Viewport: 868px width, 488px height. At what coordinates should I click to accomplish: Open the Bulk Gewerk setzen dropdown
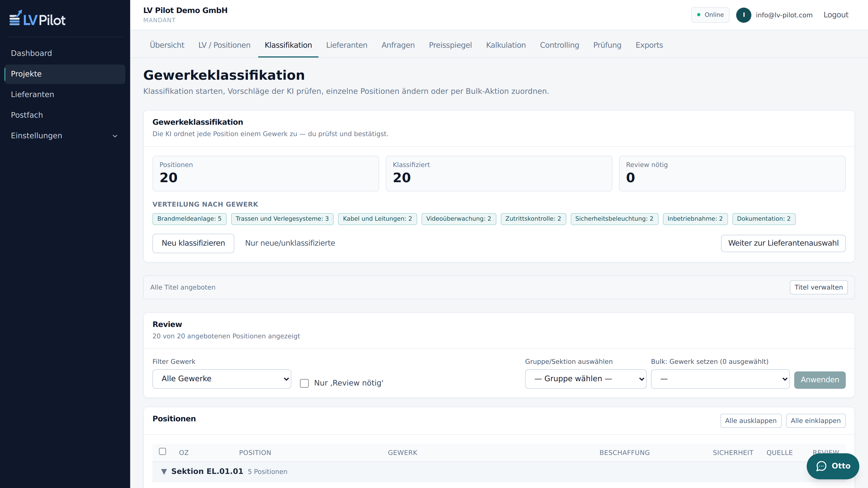(x=720, y=379)
